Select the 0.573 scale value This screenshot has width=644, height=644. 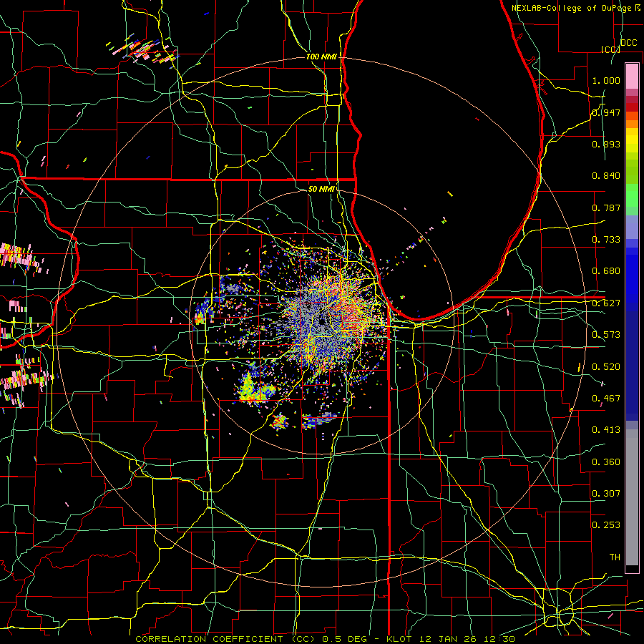[606, 335]
